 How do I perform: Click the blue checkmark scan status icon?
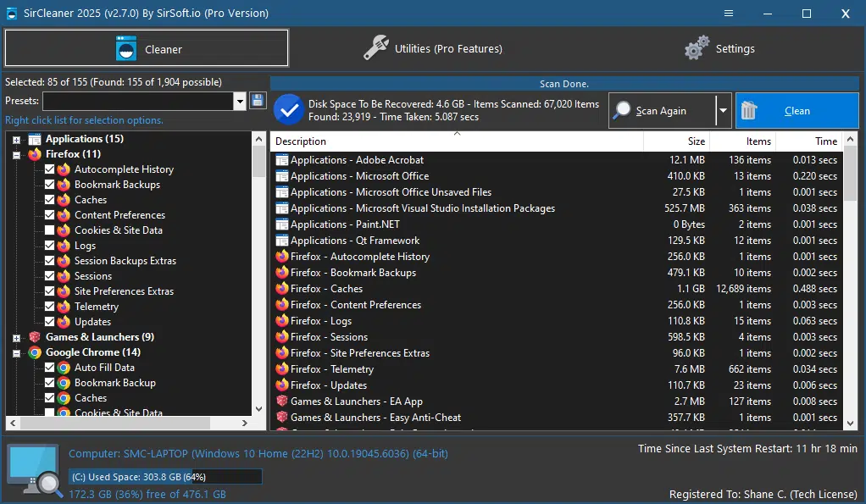(289, 110)
